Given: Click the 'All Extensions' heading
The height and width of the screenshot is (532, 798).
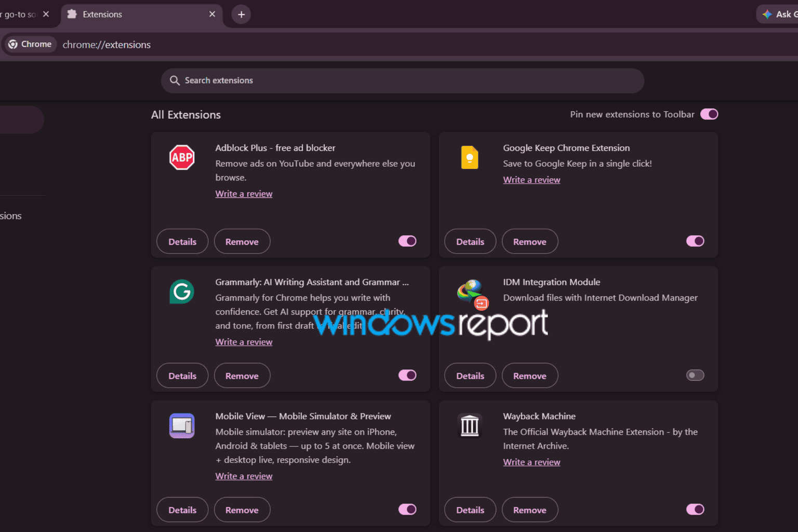Looking at the screenshot, I should 186,115.
